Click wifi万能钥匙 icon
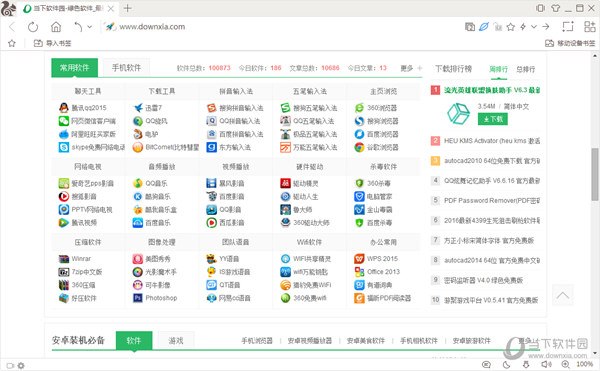Screen dimensions: 600x371 [285, 272]
